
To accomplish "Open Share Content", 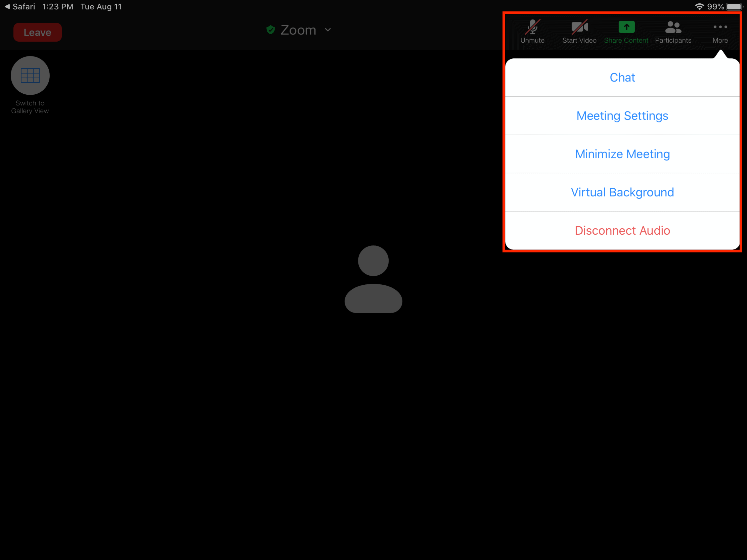I will point(626,32).
